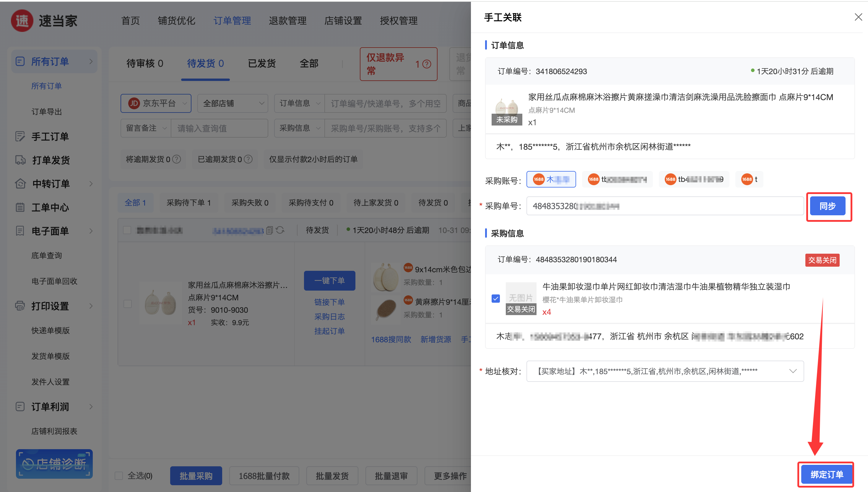The width and height of the screenshot is (868, 492).
Task: Click the 同步 button
Action: click(x=828, y=206)
